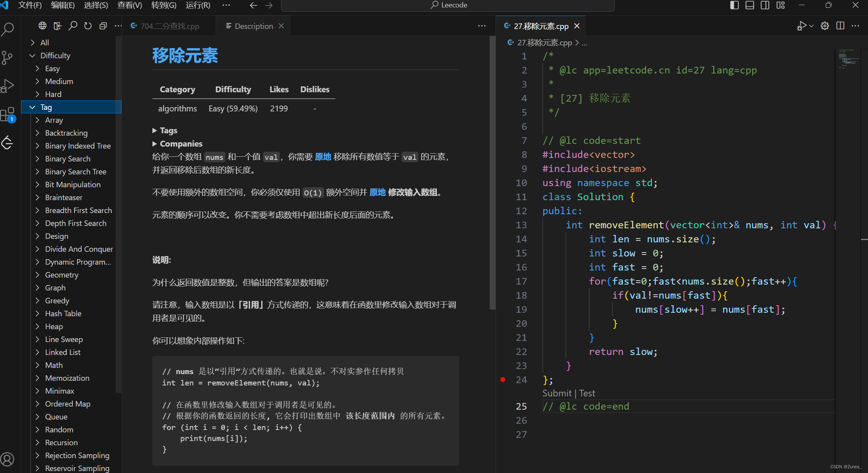The width and height of the screenshot is (868, 473).
Task: Open the 文件(F) menu
Action: pyautogui.click(x=30, y=5)
